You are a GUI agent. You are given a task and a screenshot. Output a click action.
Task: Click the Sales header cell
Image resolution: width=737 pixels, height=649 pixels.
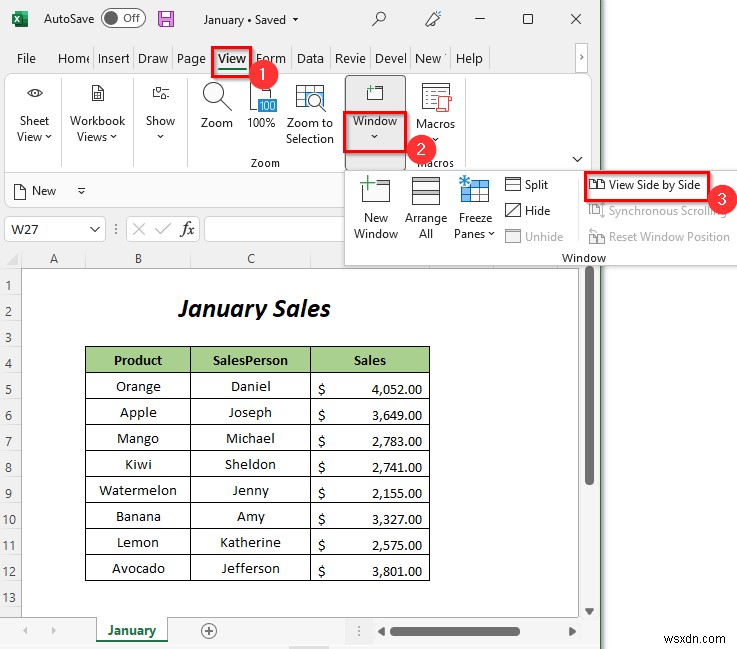pyautogui.click(x=370, y=360)
